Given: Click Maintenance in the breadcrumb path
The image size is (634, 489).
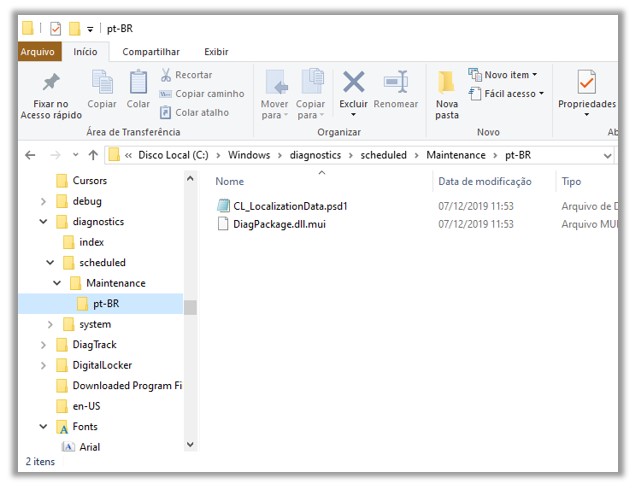Looking at the screenshot, I should 456,155.
